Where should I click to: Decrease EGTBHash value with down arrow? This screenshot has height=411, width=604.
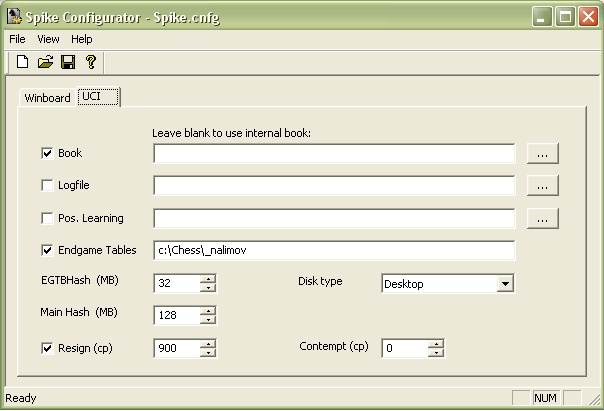[x=208, y=288]
